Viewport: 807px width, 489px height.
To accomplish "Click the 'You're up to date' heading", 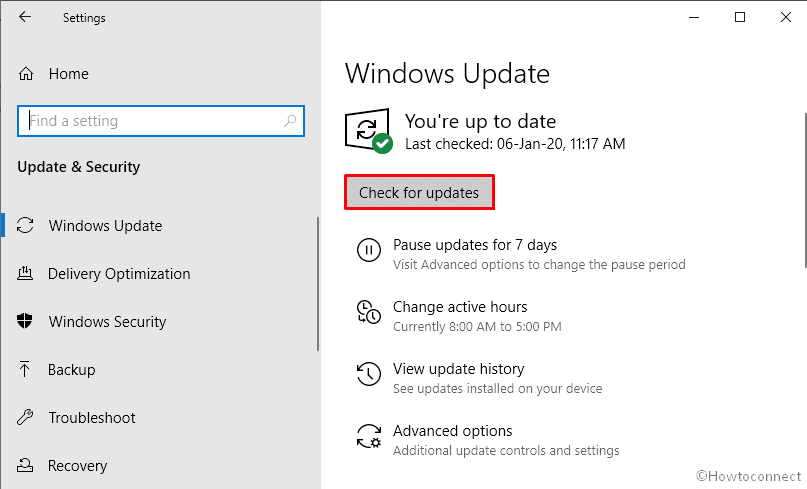I will pyautogui.click(x=481, y=121).
